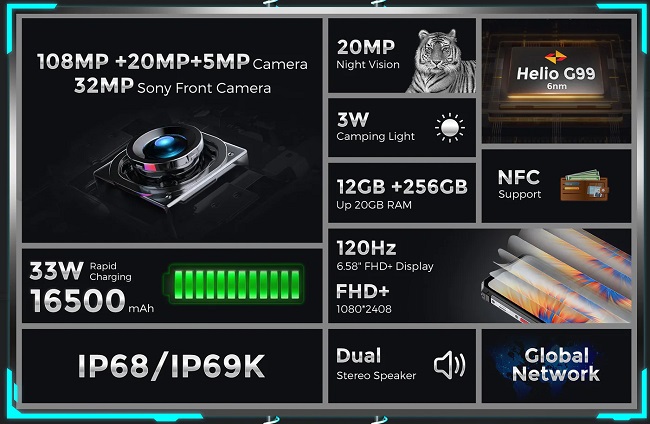
Task: Click the Helio G99 logo emblem
Action: [x=555, y=57]
